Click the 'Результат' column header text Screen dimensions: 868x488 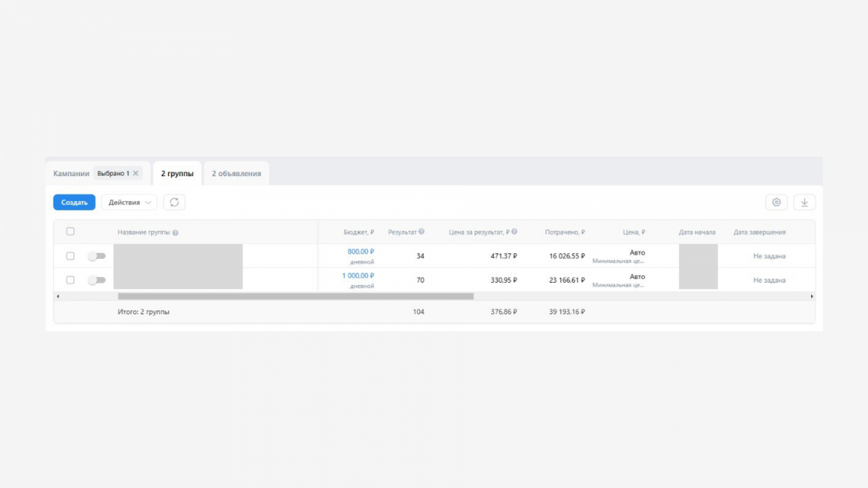point(402,232)
